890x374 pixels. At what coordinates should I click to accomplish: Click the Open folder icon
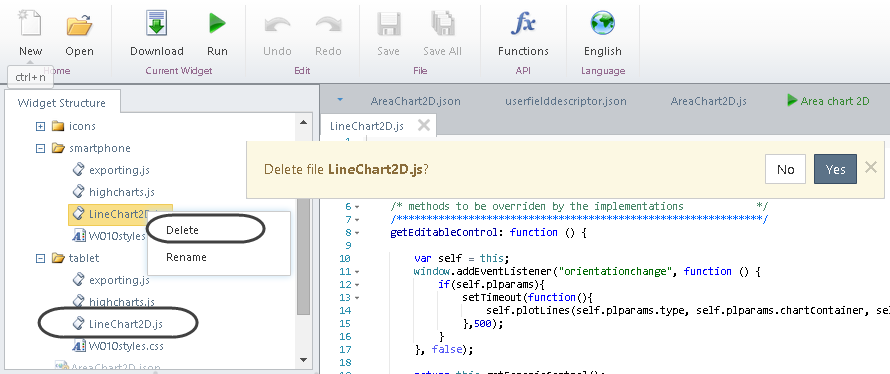tap(79, 25)
